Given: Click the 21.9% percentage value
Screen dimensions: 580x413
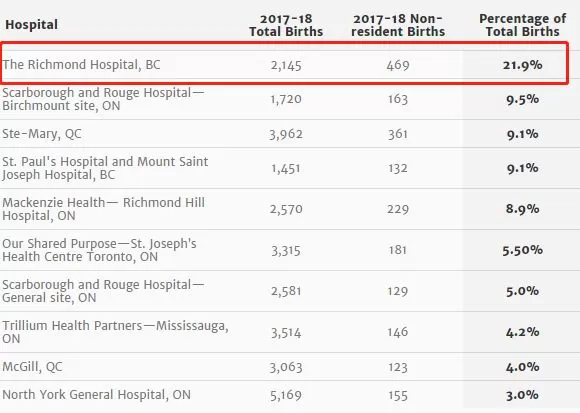Looking at the screenshot, I should coord(522,65).
